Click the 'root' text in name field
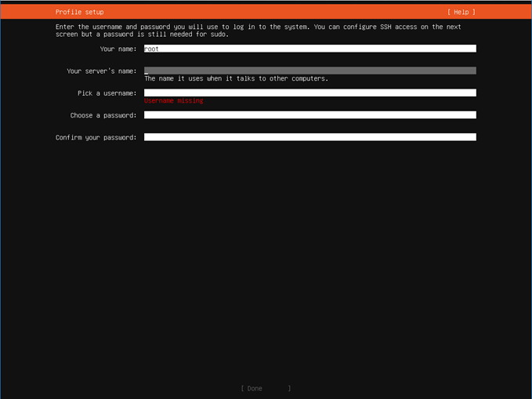 [x=151, y=49]
